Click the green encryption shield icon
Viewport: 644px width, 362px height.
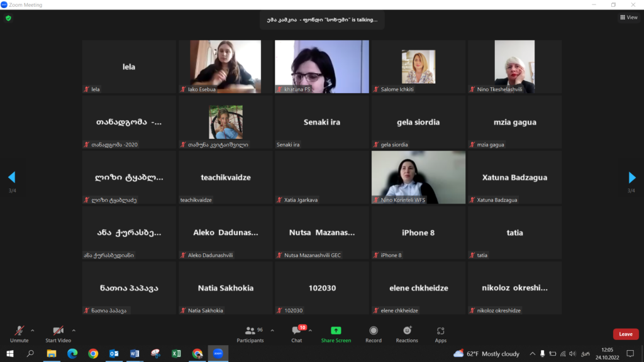click(8, 18)
